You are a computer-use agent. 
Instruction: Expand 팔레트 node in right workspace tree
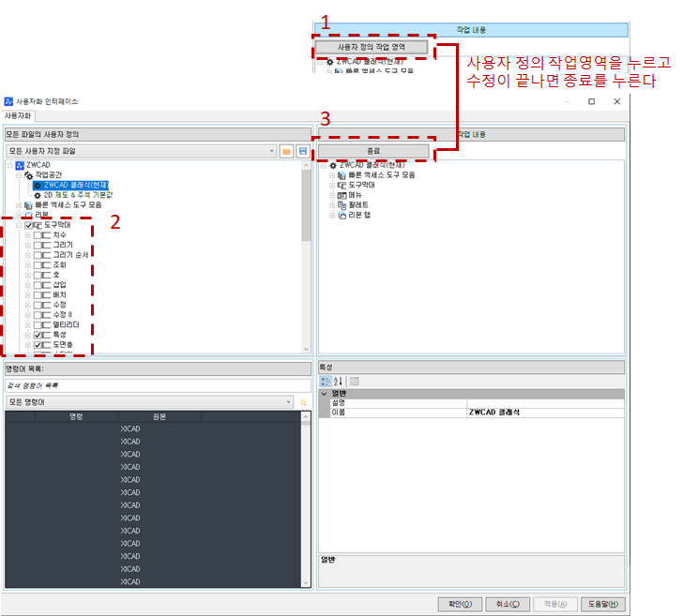pyautogui.click(x=332, y=205)
